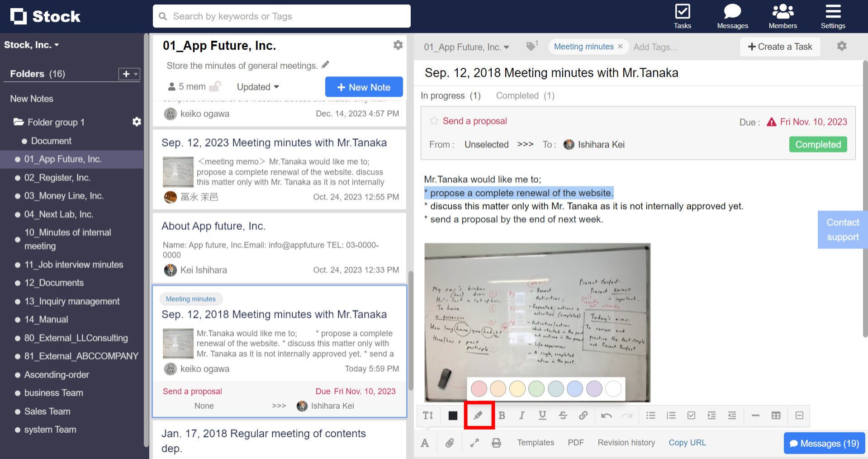Attach a file with the paperclip icon
Image resolution: width=868 pixels, height=459 pixels.
(x=450, y=443)
